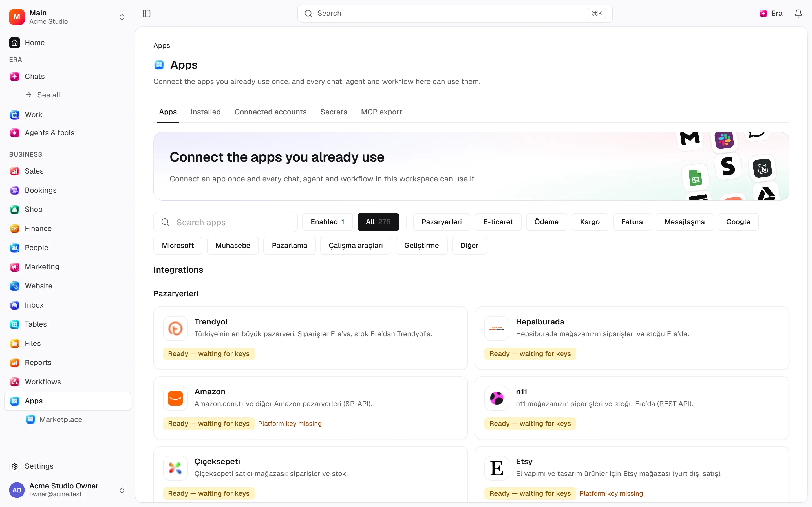This screenshot has height=507, width=812.
Task: Open the Trendyol app logo
Action: point(175,328)
